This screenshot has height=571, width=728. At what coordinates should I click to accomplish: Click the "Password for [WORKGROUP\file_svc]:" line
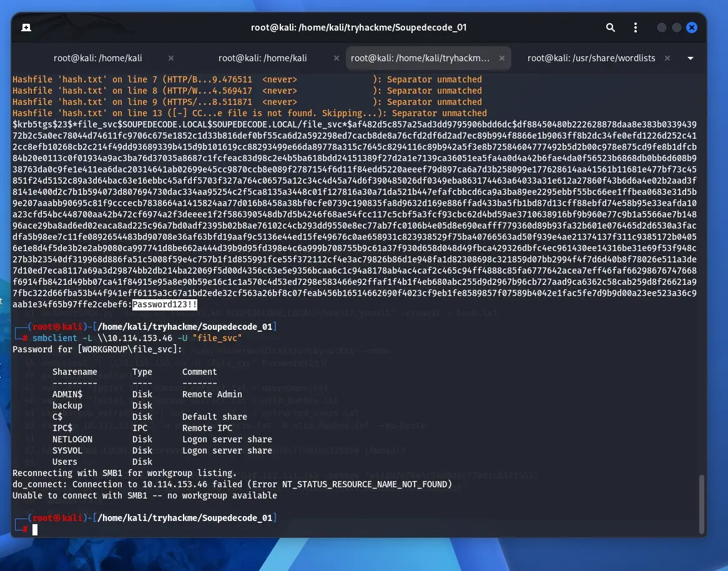pyautogui.click(x=97, y=349)
